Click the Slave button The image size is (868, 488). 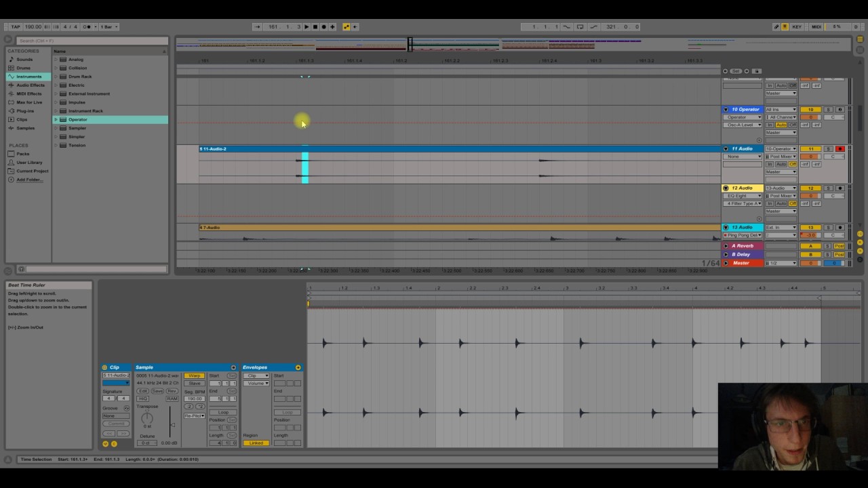point(195,383)
